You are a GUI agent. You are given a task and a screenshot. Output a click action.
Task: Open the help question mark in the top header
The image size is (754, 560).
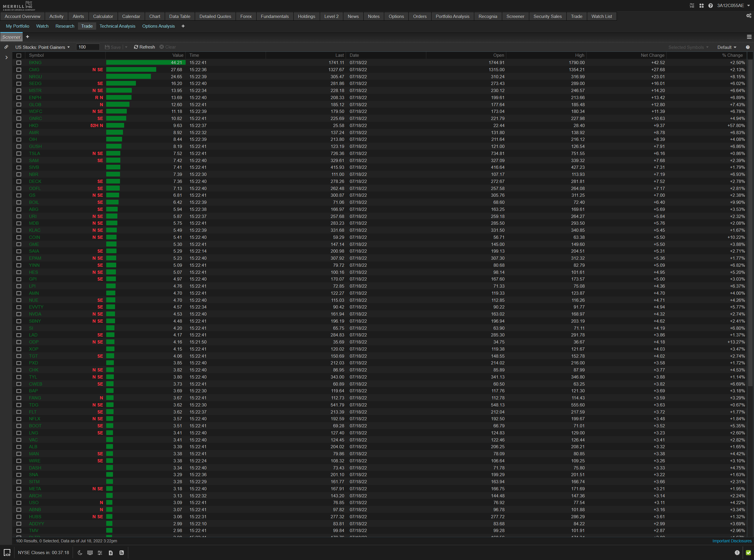click(710, 5)
